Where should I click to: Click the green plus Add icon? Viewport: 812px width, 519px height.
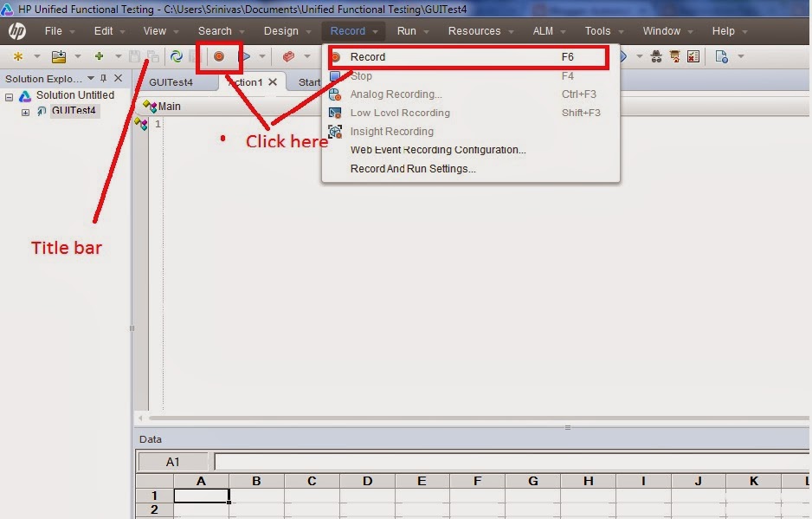coord(100,56)
